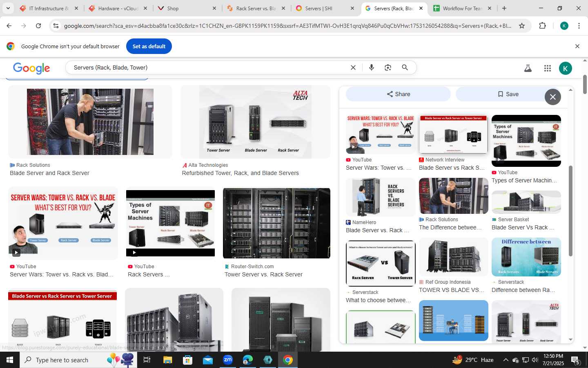Open the notification center icon
Image resolution: width=588 pixels, height=368 pixels.
tap(575, 360)
